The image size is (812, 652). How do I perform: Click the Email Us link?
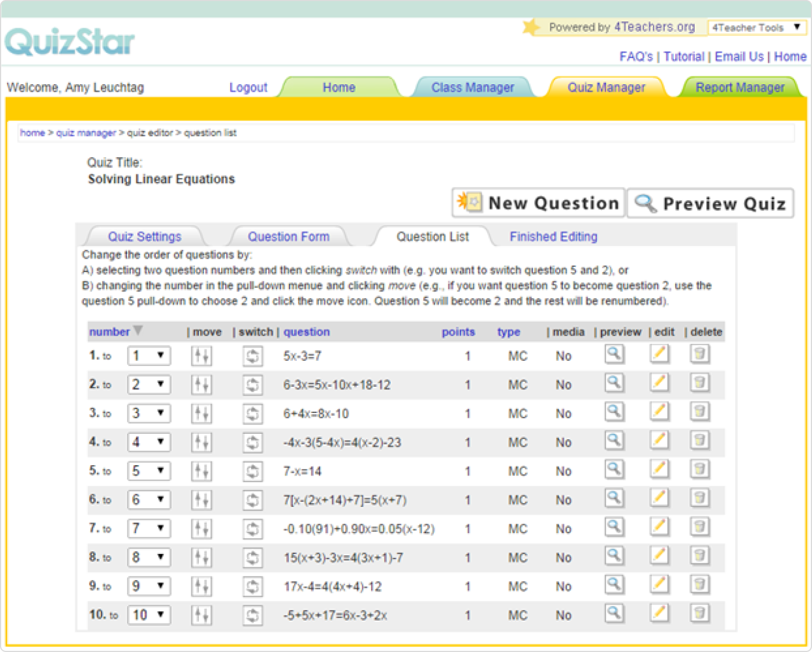point(739,57)
